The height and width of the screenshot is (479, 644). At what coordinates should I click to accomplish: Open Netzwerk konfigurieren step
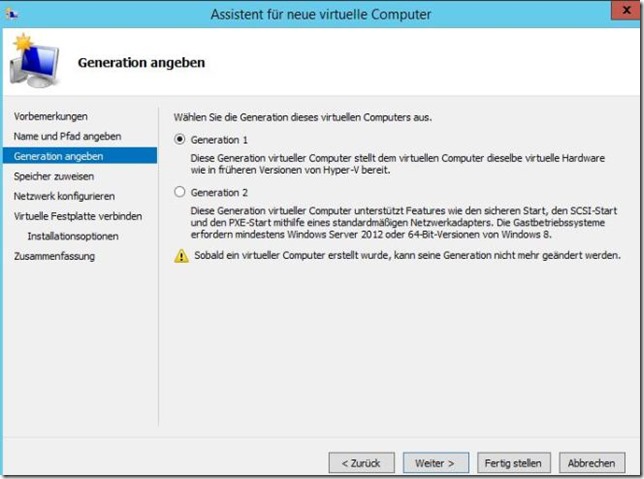coord(64,196)
